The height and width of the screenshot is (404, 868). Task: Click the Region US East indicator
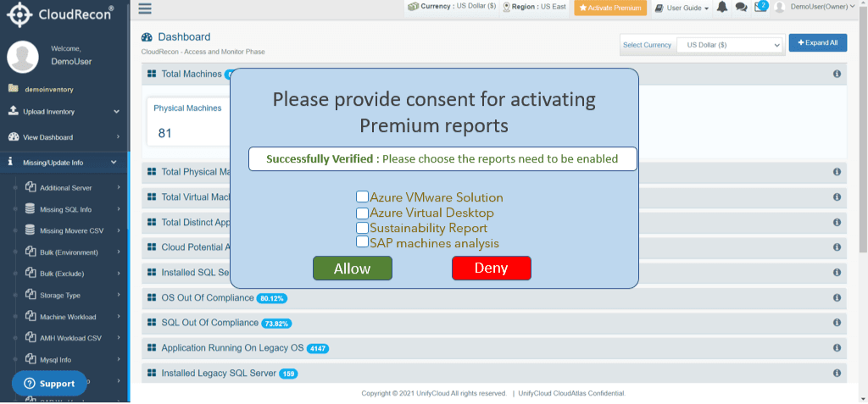(x=534, y=7)
